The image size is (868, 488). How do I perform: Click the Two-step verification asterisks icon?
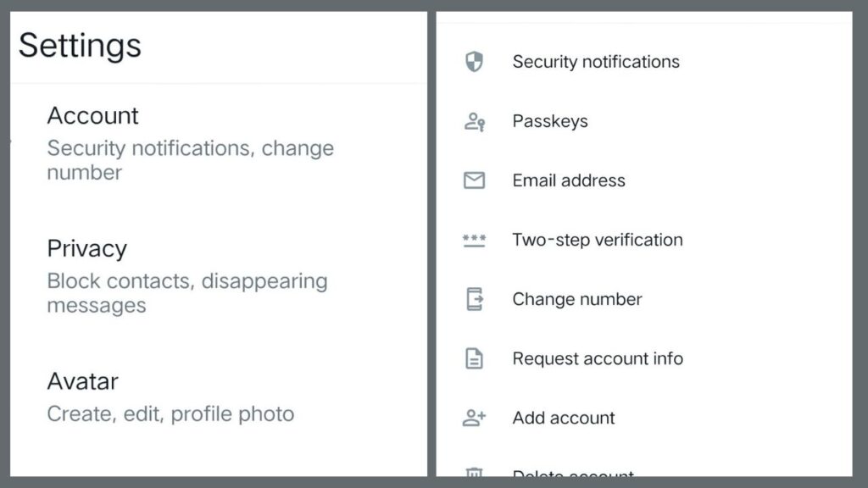pyautogui.click(x=474, y=240)
